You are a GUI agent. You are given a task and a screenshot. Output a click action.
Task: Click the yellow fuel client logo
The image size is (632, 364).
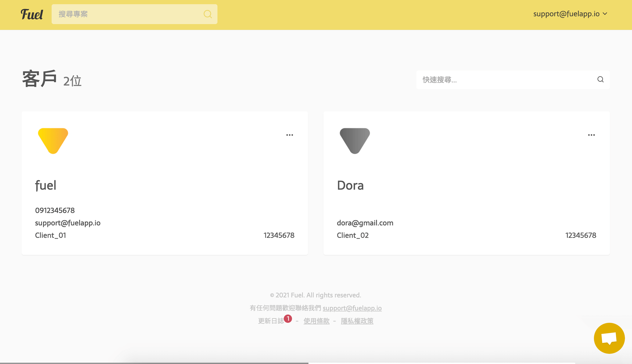coord(53,141)
